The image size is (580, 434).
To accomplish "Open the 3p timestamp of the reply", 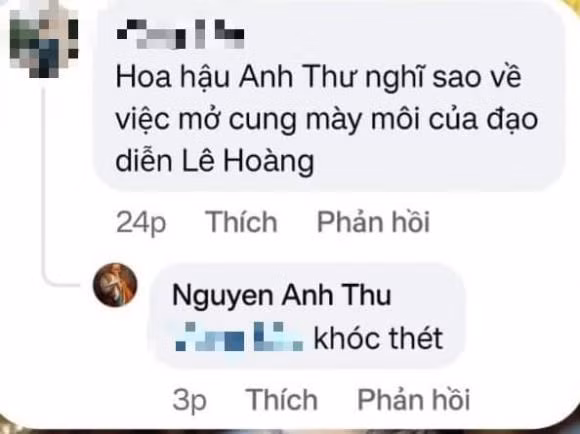I will tap(189, 400).
